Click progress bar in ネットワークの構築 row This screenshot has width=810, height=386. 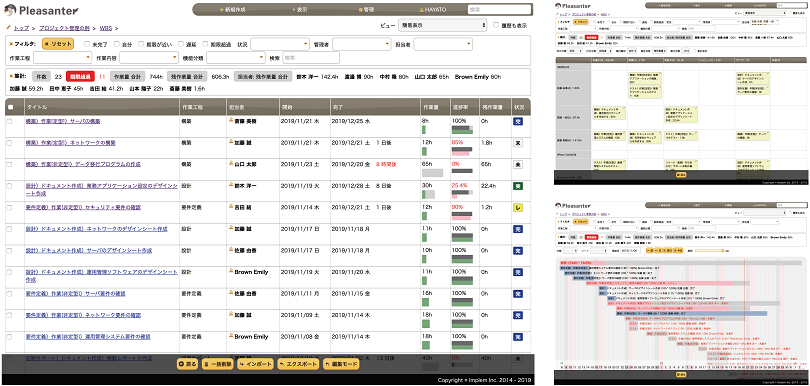(463, 151)
